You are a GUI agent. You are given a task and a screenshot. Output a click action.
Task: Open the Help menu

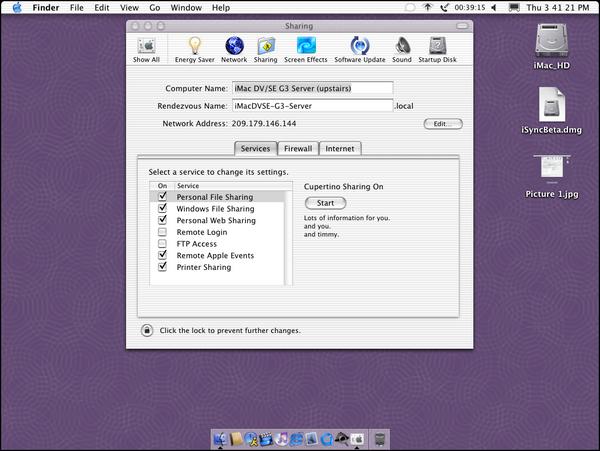coord(221,8)
